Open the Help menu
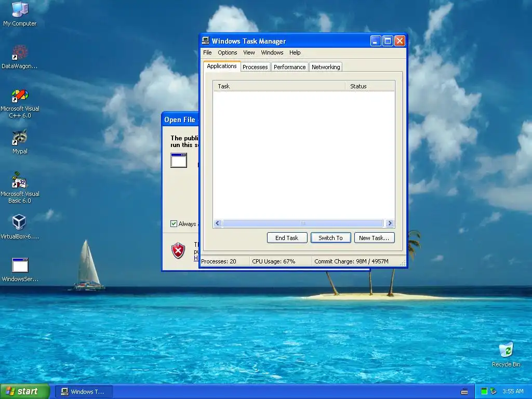The height and width of the screenshot is (399, 532). pyautogui.click(x=295, y=52)
